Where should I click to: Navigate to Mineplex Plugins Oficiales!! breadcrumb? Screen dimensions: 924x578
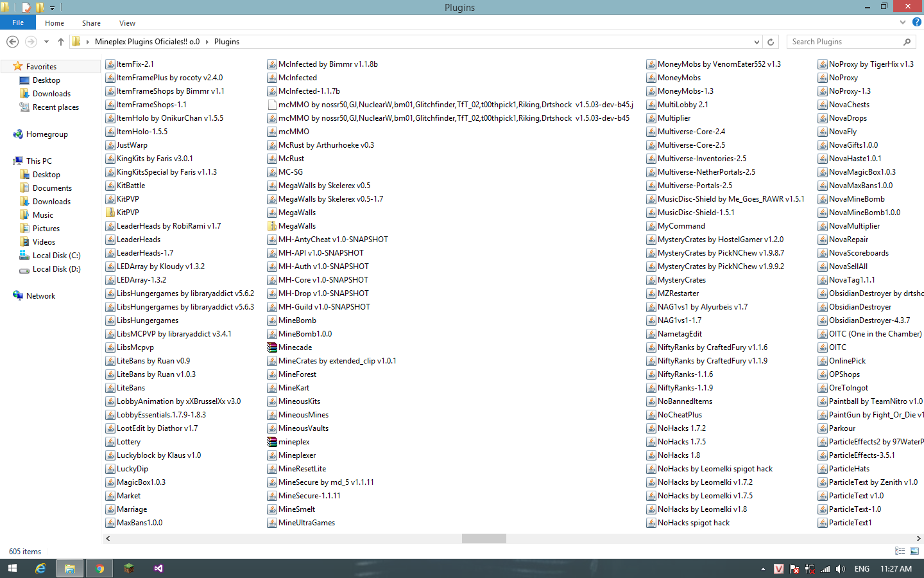pyautogui.click(x=147, y=42)
